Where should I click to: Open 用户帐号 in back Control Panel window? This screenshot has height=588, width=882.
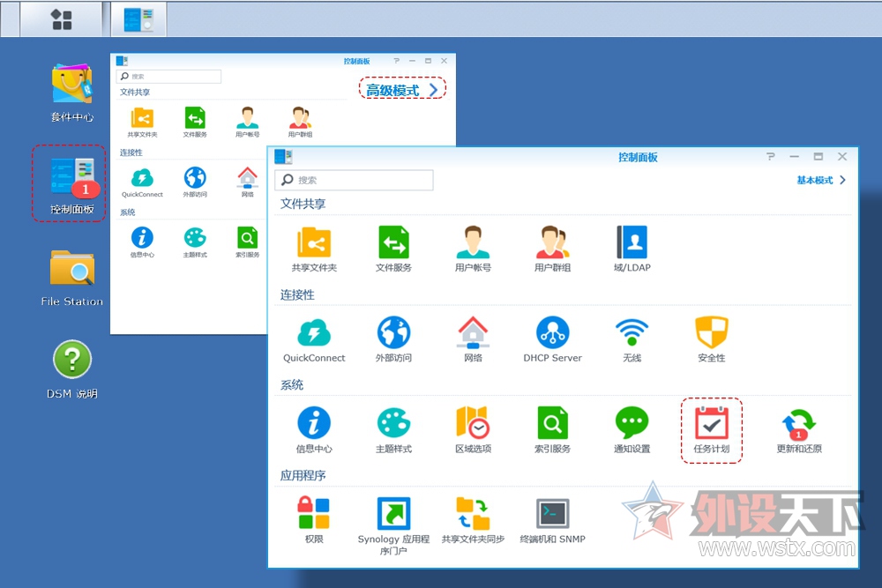(x=248, y=122)
